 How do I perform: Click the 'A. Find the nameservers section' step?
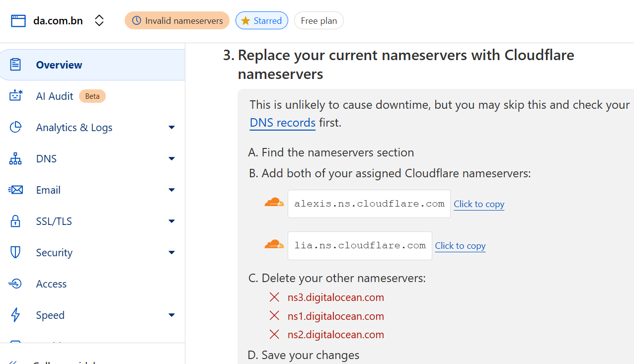(331, 152)
